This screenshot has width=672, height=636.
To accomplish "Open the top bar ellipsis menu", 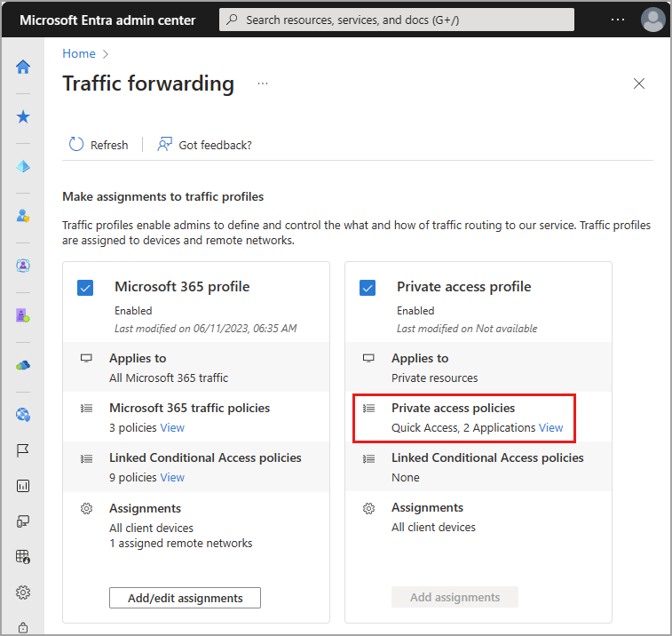I will pos(618,20).
